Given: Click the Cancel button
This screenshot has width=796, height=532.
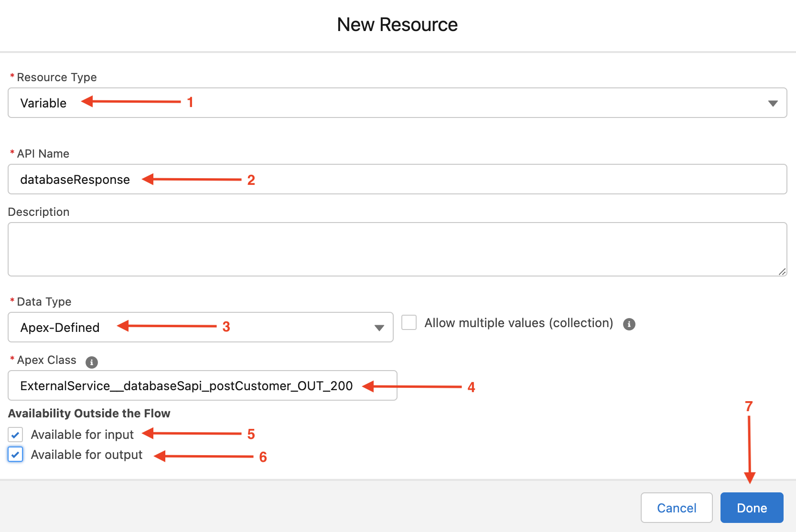Looking at the screenshot, I should [x=677, y=508].
